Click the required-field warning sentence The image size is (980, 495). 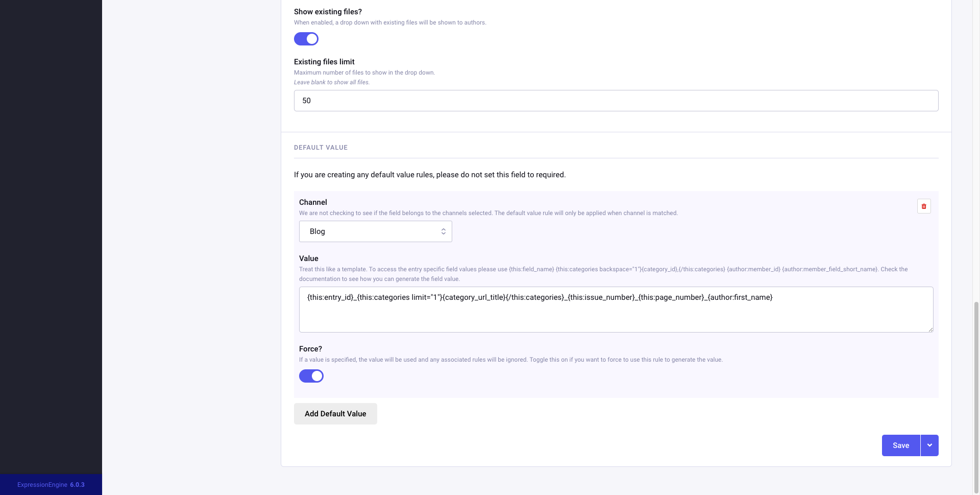tap(430, 175)
